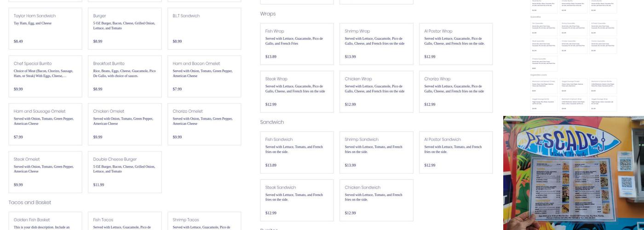Select the Double Cheese Burger item

pyautogui.click(x=125, y=172)
